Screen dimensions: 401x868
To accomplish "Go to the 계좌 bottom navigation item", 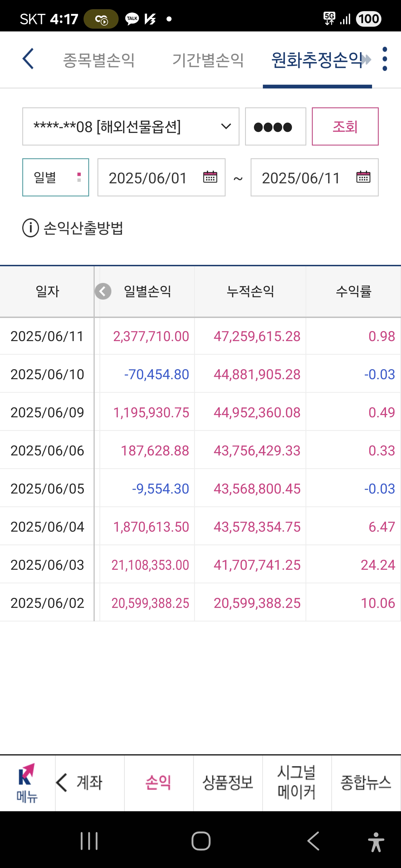I will coord(90,783).
